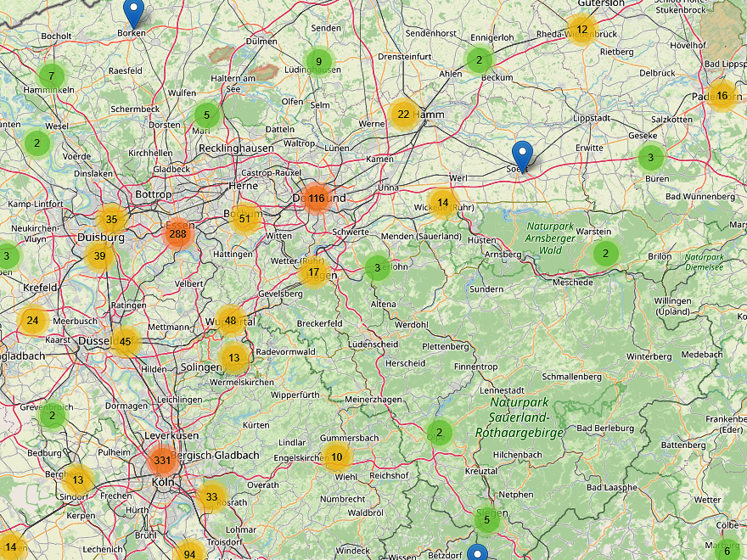
Task: Click the 16 cluster at Paderborn
Action: click(722, 95)
